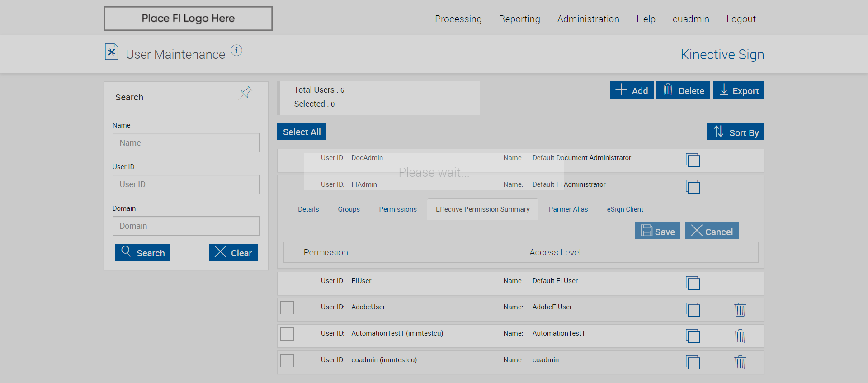868x383 pixels.
Task: Click the pin icon in Search panel
Action: point(246,93)
